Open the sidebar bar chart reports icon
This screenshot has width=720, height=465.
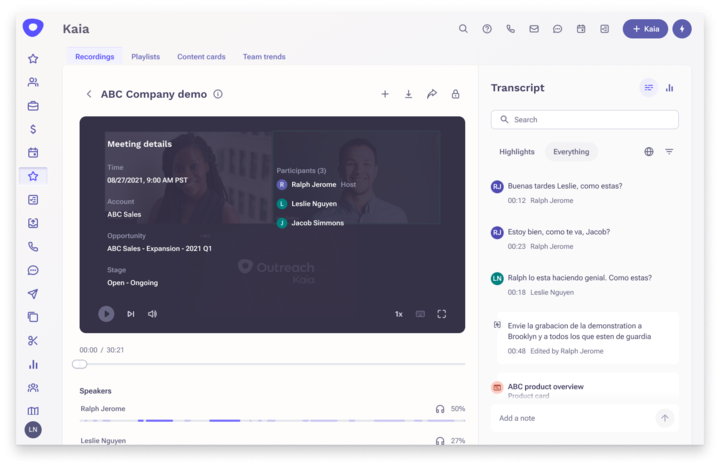point(33,364)
